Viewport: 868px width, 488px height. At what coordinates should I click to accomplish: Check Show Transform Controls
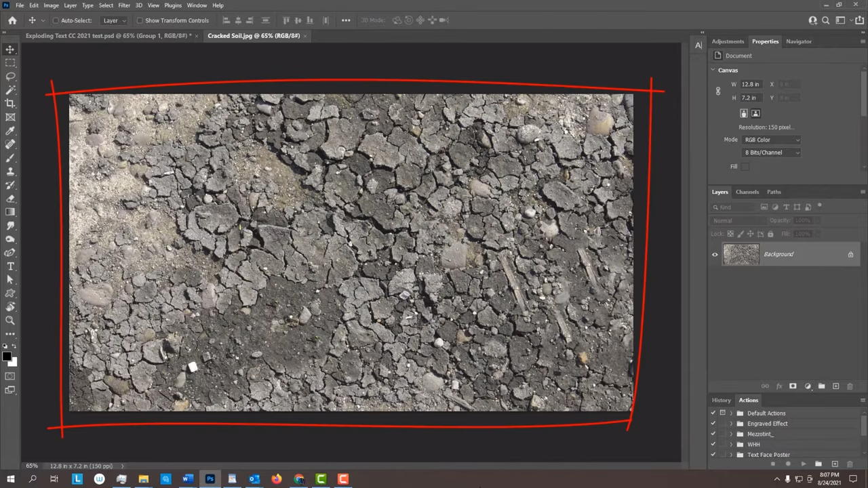pyautogui.click(x=140, y=20)
